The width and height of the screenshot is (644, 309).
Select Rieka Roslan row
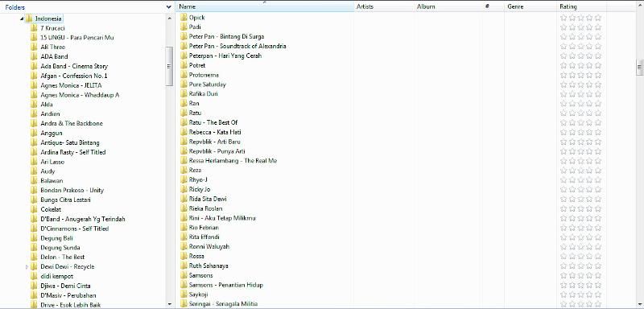point(206,208)
